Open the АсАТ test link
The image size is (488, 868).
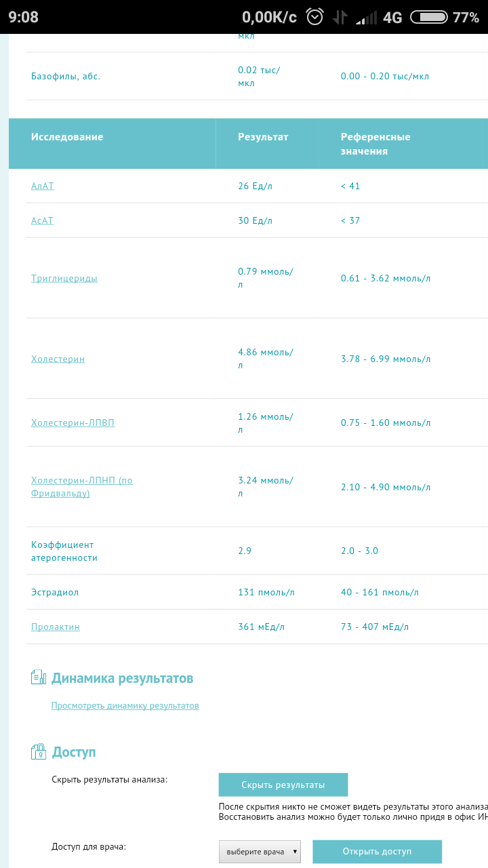point(42,220)
